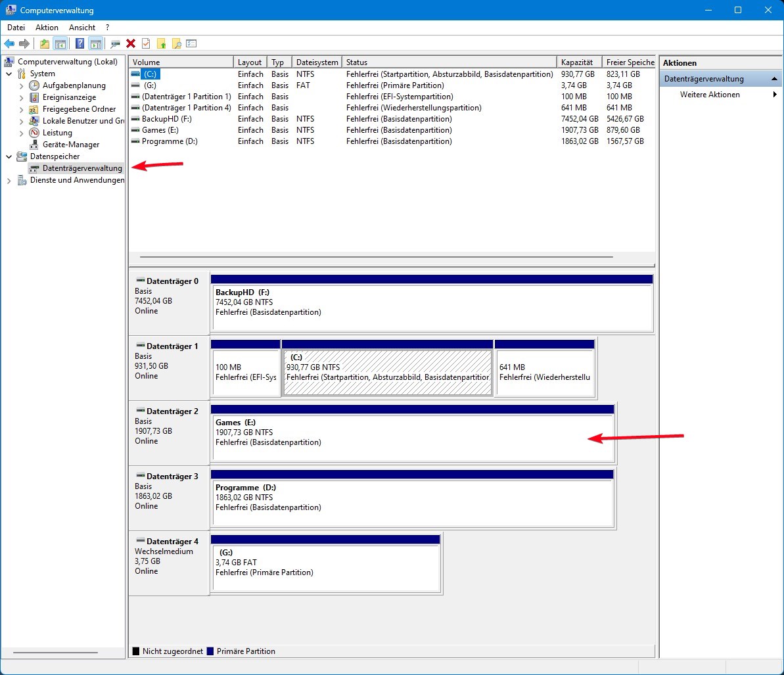Click the Geräte-Manager icon
The width and height of the screenshot is (784, 675).
(x=34, y=145)
